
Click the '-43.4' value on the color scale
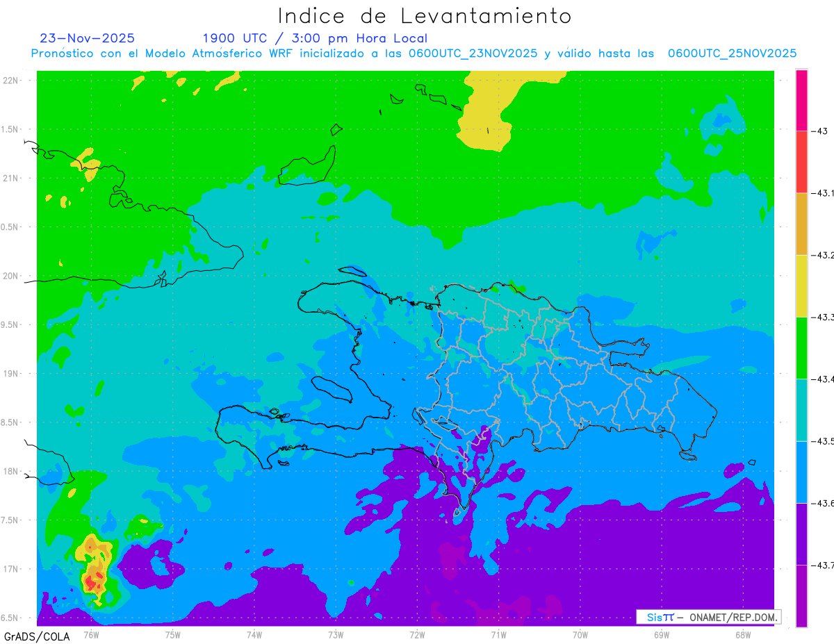click(824, 379)
